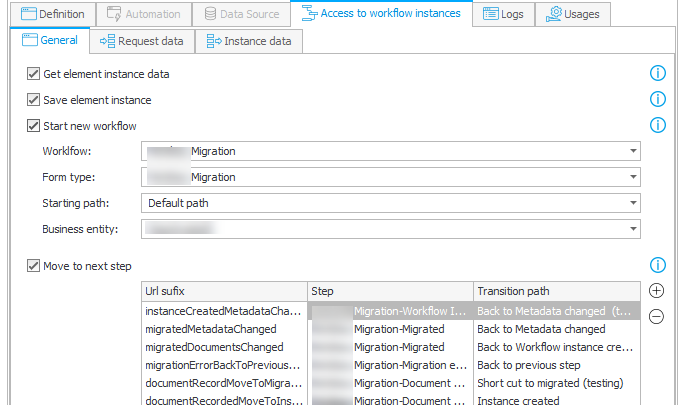Click the Automation tab icon
This screenshot has height=405, width=678.
pyautogui.click(x=114, y=13)
